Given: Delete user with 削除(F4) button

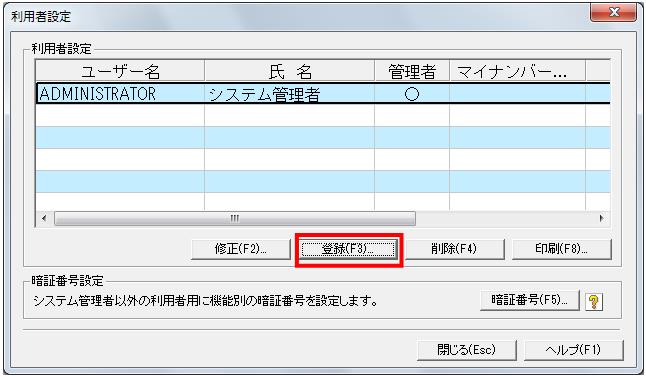Looking at the screenshot, I should point(454,249).
